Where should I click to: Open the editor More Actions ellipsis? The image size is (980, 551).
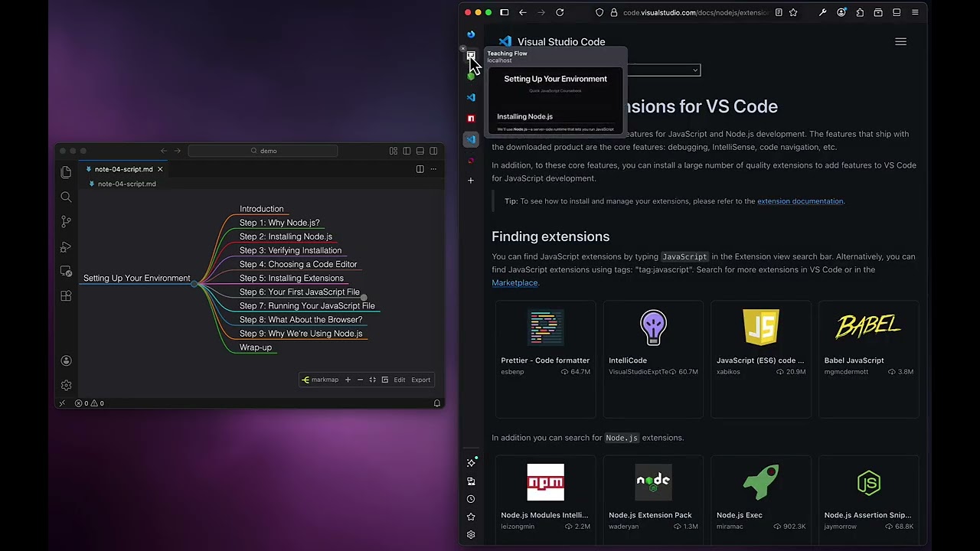tap(433, 169)
